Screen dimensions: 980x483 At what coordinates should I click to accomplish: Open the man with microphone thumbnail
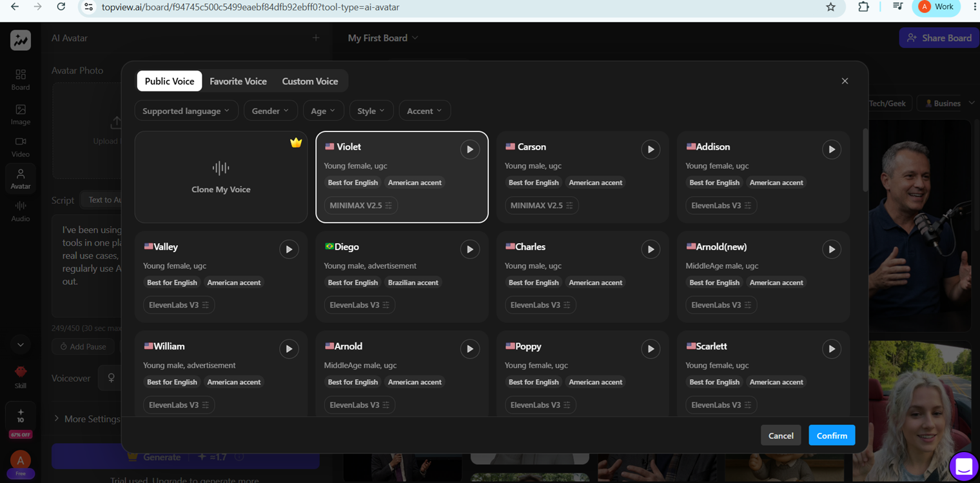click(919, 226)
